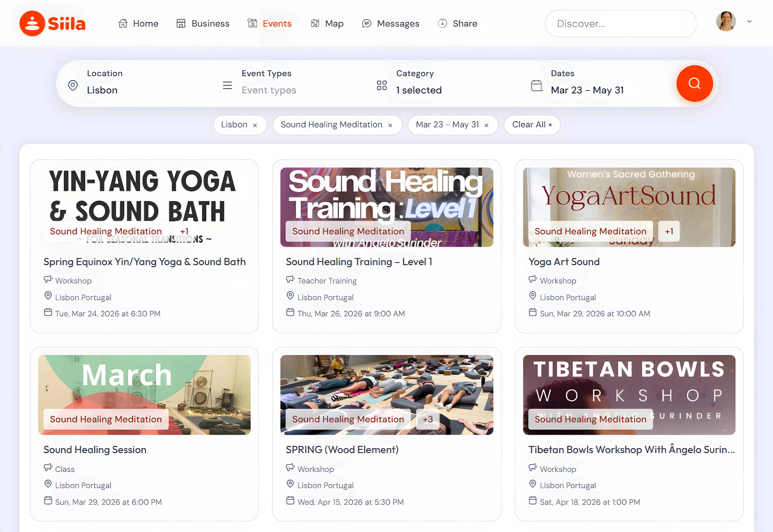Open the Sound Healing Session event title
The image size is (773, 532).
(x=95, y=450)
